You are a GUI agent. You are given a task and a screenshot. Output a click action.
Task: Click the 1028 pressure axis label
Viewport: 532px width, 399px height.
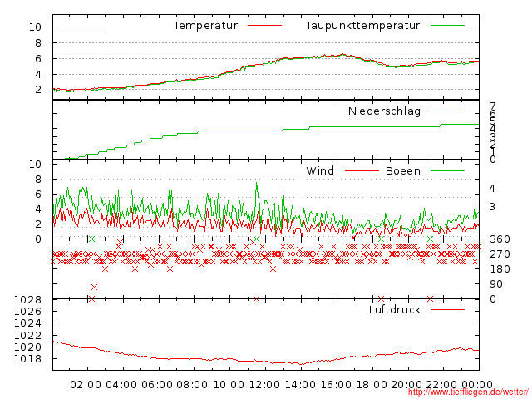[x=27, y=299]
